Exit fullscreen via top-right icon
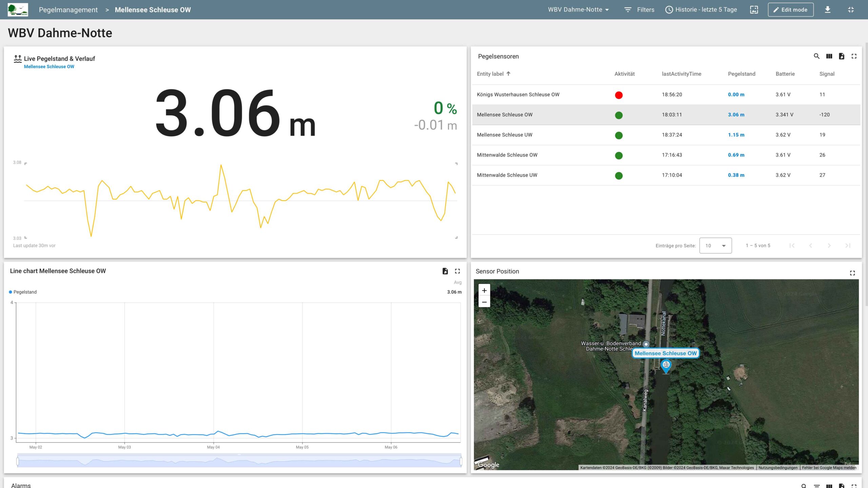 coord(851,9)
